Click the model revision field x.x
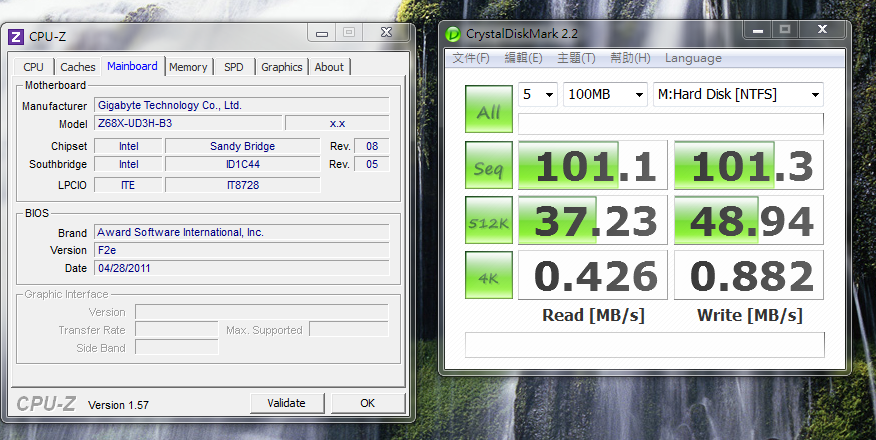876x440 pixels. tap(337, 123)
